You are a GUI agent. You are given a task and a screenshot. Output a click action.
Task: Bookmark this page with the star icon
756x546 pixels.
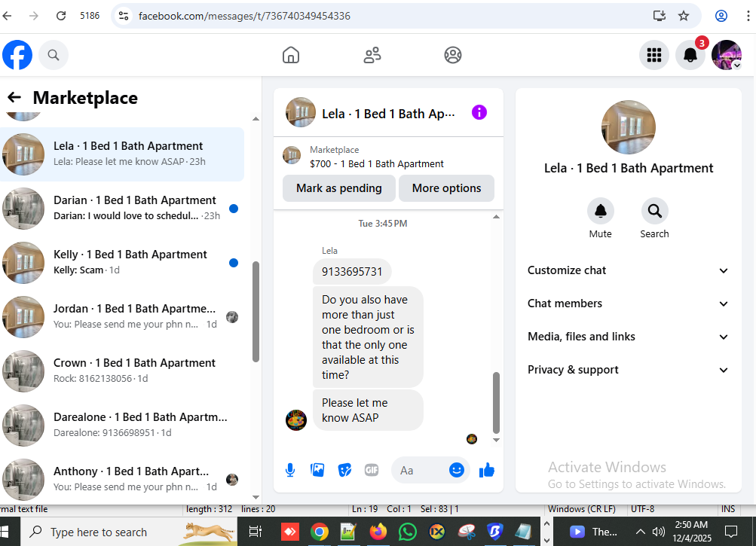click(684, 16)
